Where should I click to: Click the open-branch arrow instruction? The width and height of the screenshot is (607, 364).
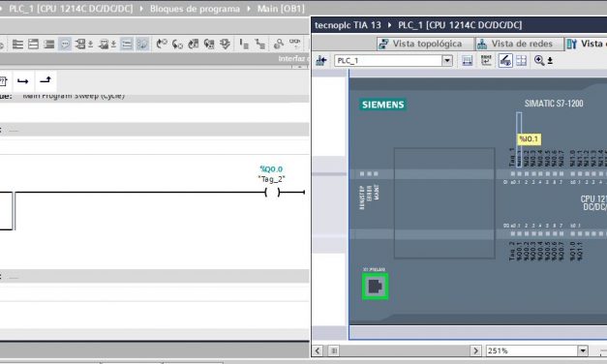click(x=23, y=81)
